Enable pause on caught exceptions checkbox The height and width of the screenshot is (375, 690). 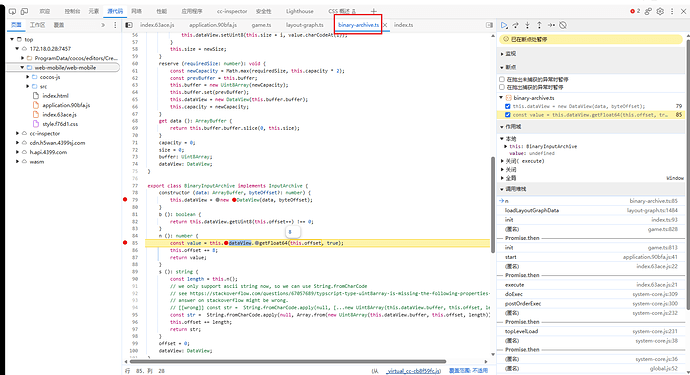502,87
